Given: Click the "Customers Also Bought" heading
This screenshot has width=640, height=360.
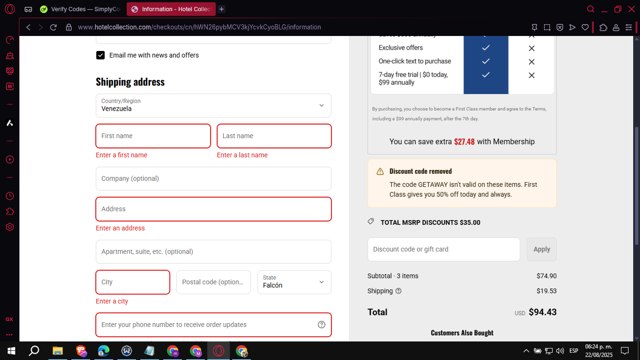Looking at the screenshot, I should [462, 333].
